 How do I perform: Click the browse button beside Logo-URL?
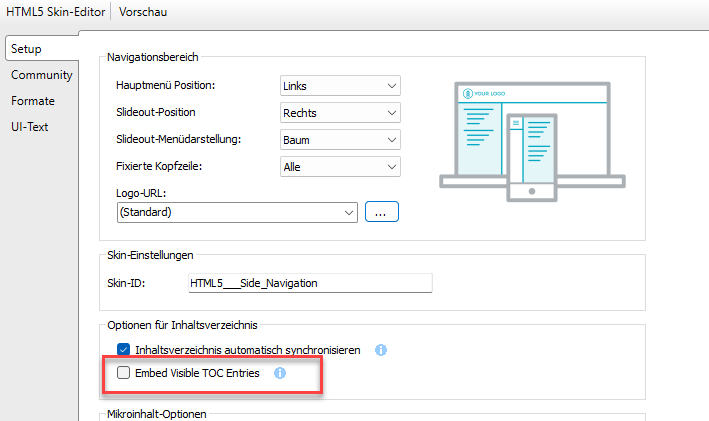pos(382,212)
